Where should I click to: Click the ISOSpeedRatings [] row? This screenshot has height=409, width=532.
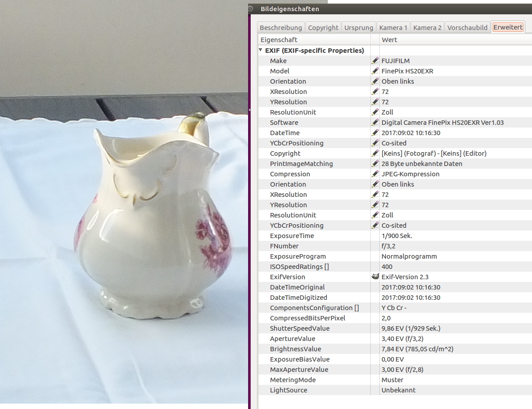point(395,267)
